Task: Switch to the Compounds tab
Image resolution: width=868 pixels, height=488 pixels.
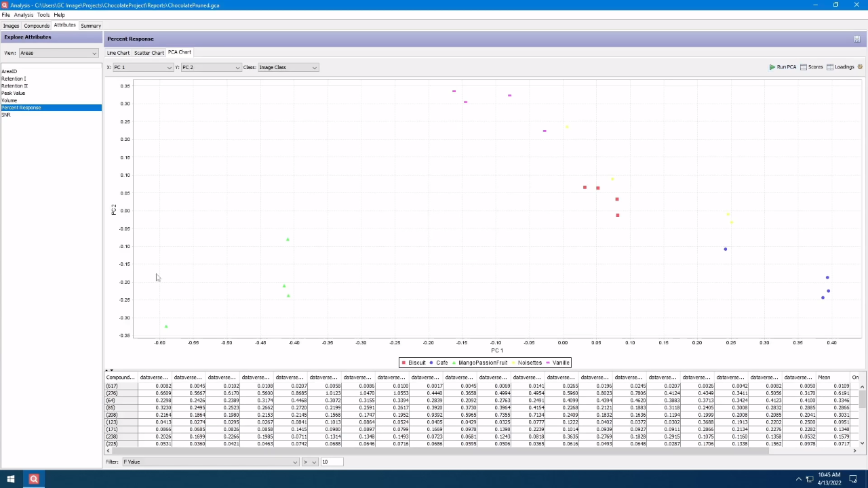Action: [37, 26]
